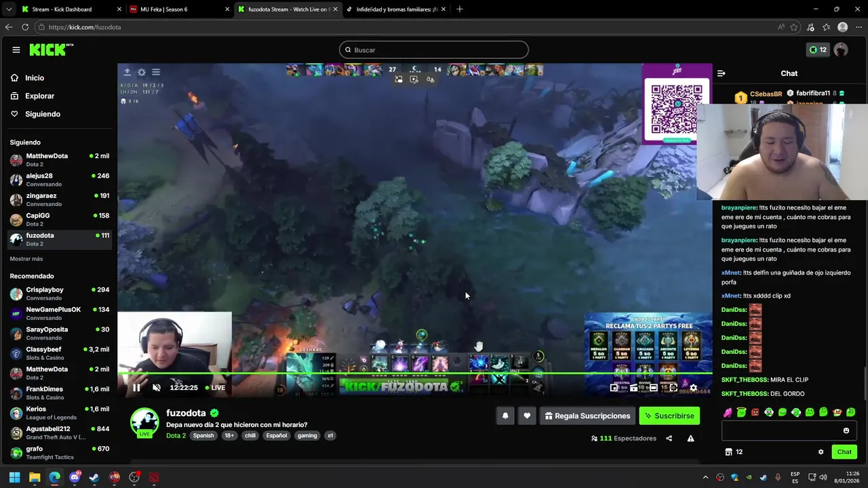Bookmark page with star icon
The image size is (868, 488).
coord(794,27)
